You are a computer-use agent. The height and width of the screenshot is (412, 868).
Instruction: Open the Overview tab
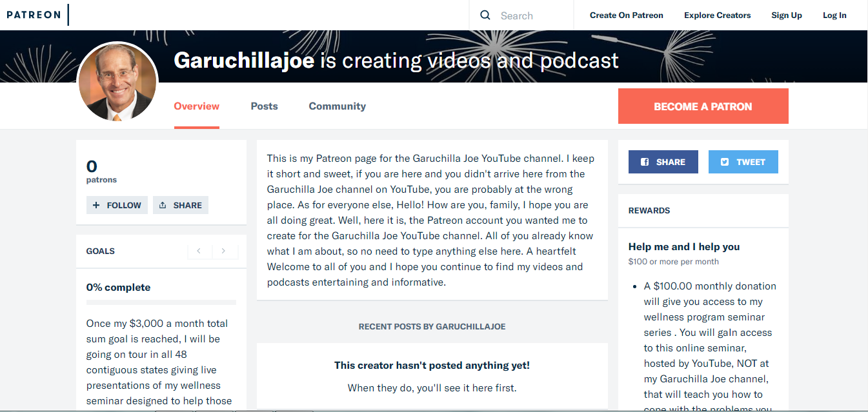point(197,106)
